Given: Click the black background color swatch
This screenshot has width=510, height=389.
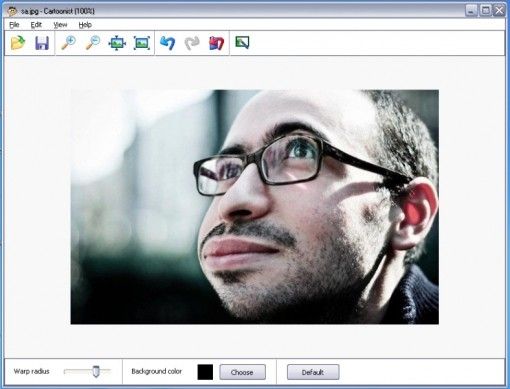Looking at the screenshot, I should (x=205, y=372).
